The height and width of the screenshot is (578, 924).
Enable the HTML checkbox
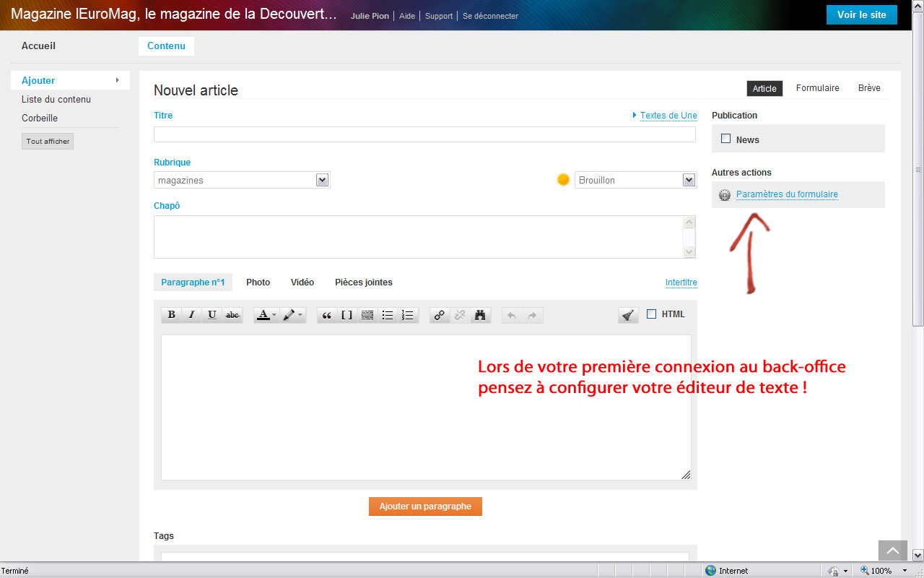coord(652,314)
